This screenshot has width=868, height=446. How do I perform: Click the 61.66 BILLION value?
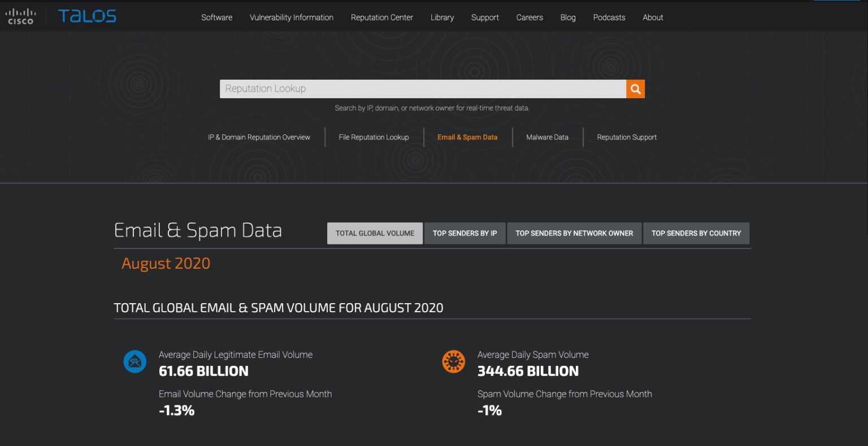point(203,371)
